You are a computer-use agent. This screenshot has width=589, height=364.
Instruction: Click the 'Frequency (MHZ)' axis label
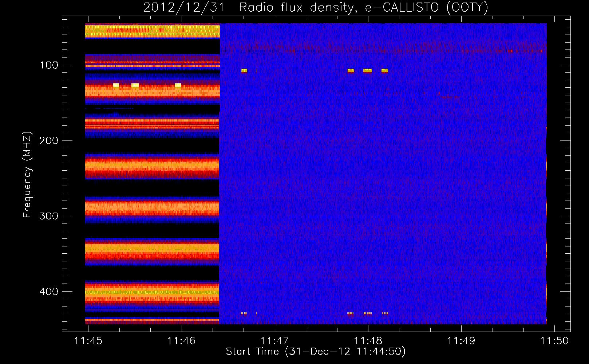27,175
